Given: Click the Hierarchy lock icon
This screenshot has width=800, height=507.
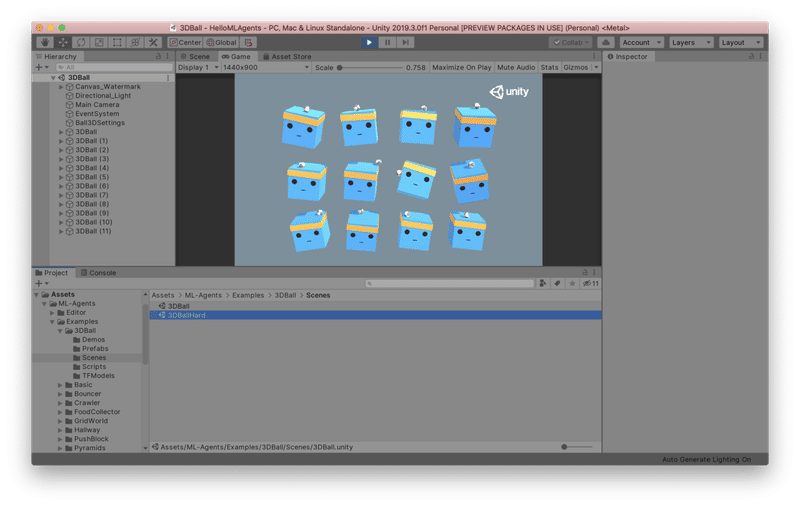Looking at the screenshot, I should point(158,56).
